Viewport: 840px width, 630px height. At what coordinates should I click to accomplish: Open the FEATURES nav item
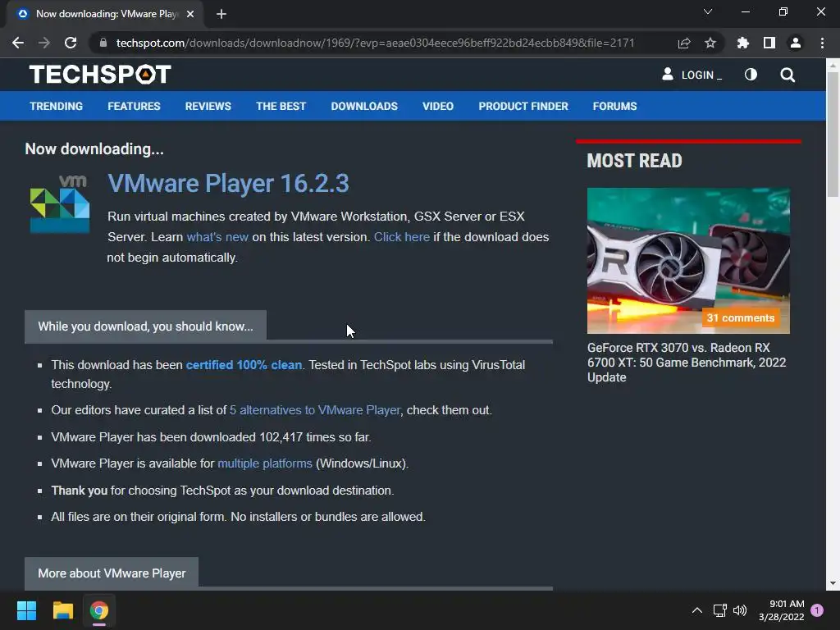(134, 106)
